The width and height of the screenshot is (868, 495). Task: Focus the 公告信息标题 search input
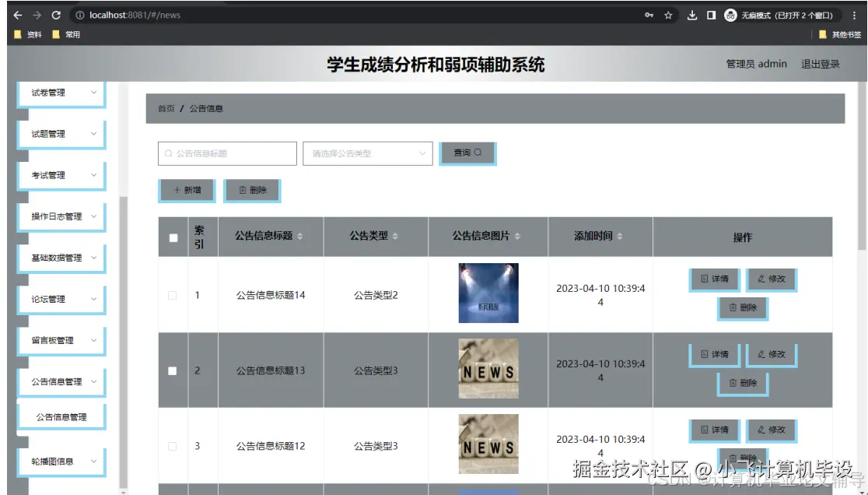[x=227, y=153]
